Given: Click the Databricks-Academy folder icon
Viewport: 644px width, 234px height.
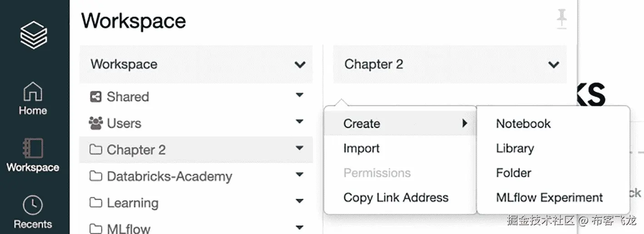Looking at the screenshot, I should 95,176.
